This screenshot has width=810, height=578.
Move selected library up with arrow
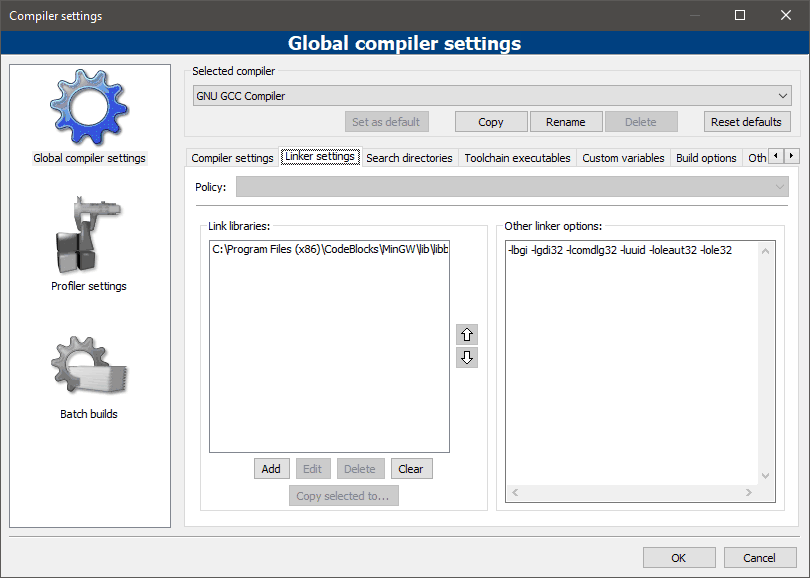click(x=467, y=334)
